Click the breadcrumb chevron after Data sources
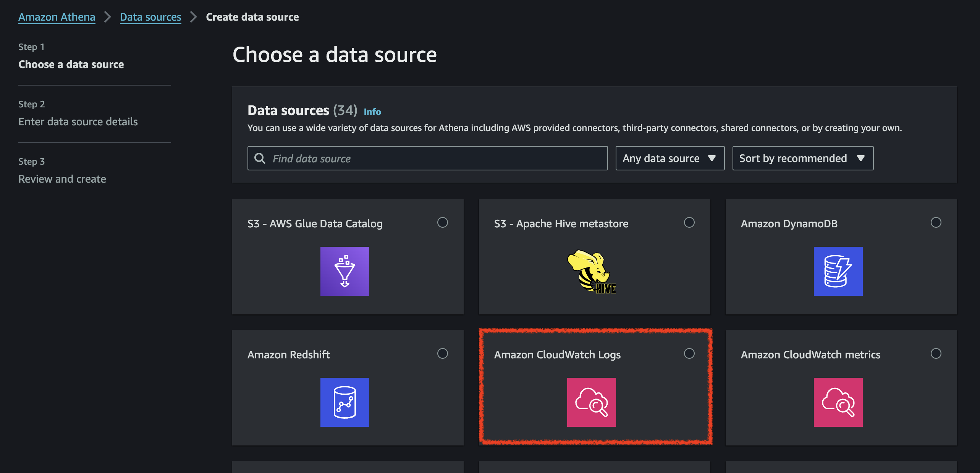Screen dimensions: 980x473 pyautogui.click(x=193, y=17)
